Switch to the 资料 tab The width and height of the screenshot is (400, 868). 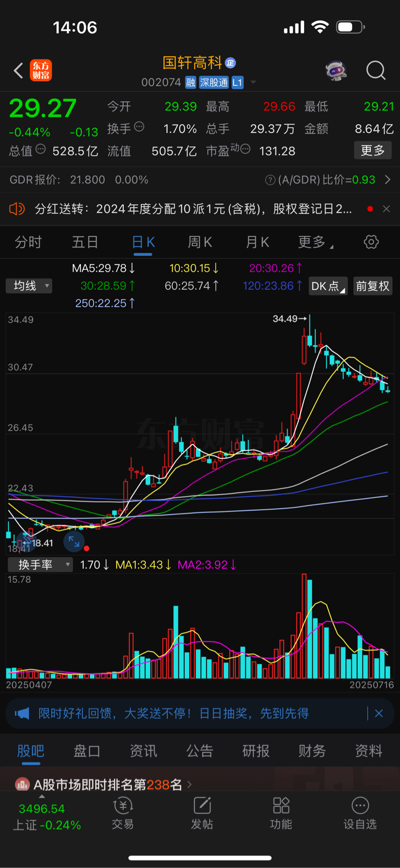pos(369,751)
